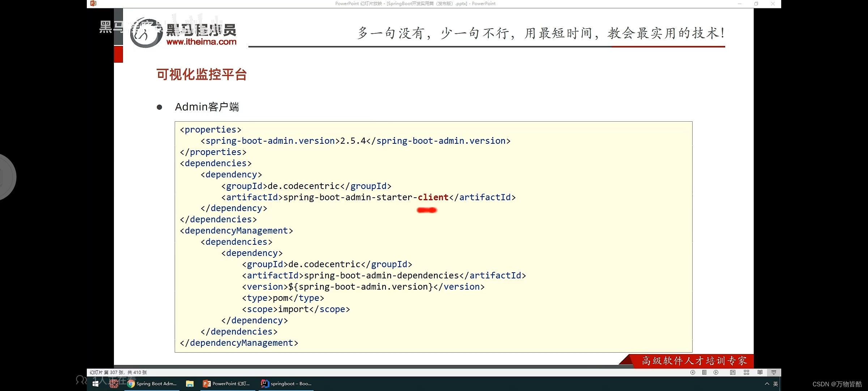Switch to Chrome Spring Boot Admin window
The image size is (868, 391).
[152, 384]
